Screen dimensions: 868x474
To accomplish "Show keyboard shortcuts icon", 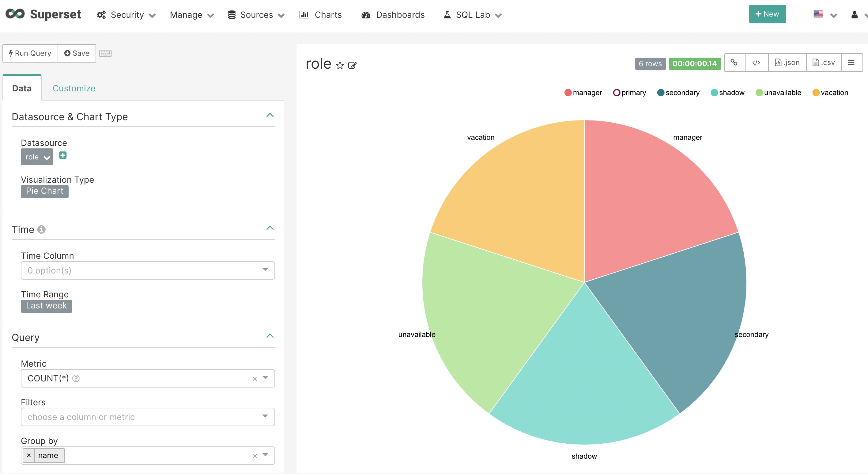I will pos(105,53).
